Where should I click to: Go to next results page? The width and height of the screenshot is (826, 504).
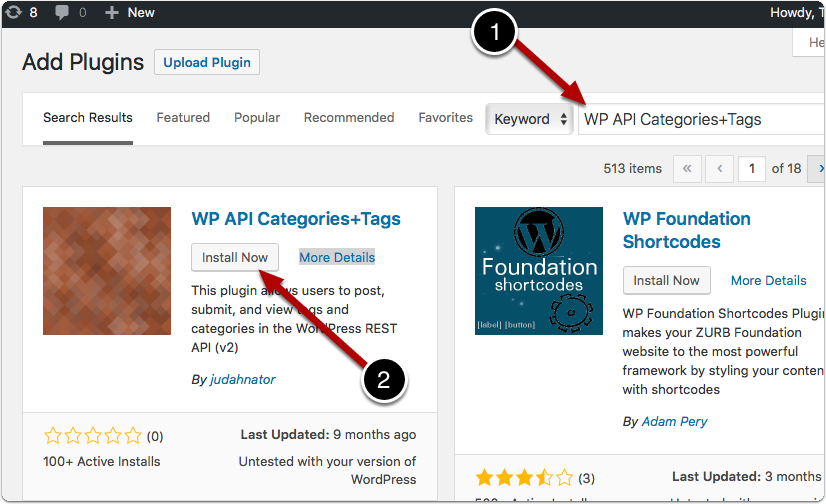[817, 169]
